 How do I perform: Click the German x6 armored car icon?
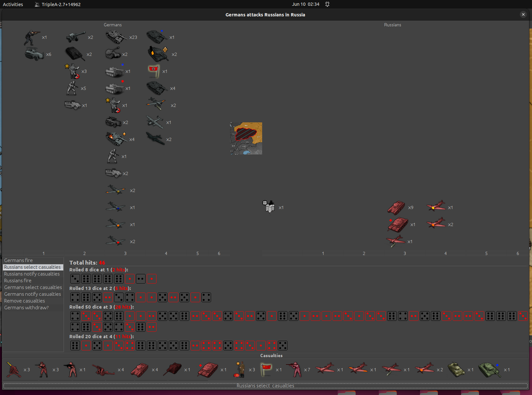34,54
